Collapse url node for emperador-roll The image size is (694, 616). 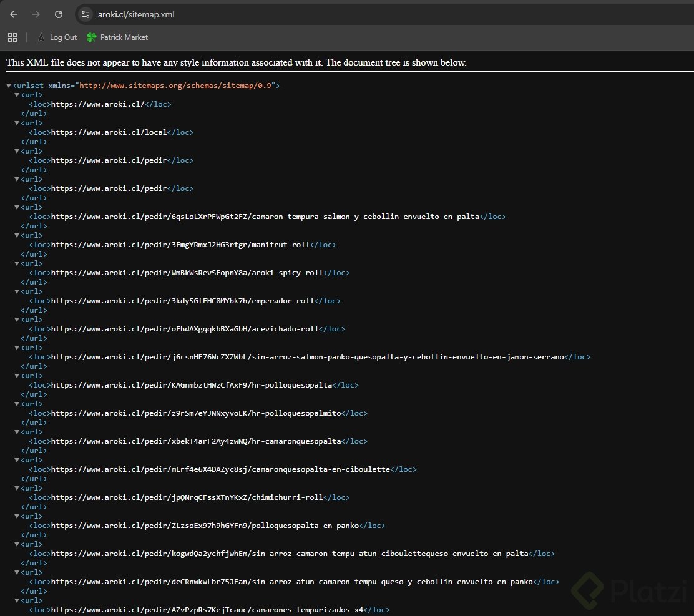click(x=17, y=291)
